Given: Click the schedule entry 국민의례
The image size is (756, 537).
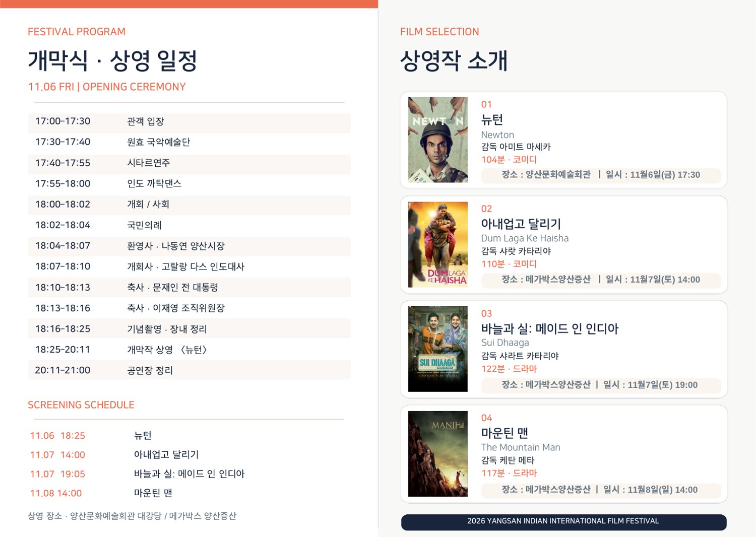Looking at the screenshot, I should pyautogui.click(x=145, y=225).
